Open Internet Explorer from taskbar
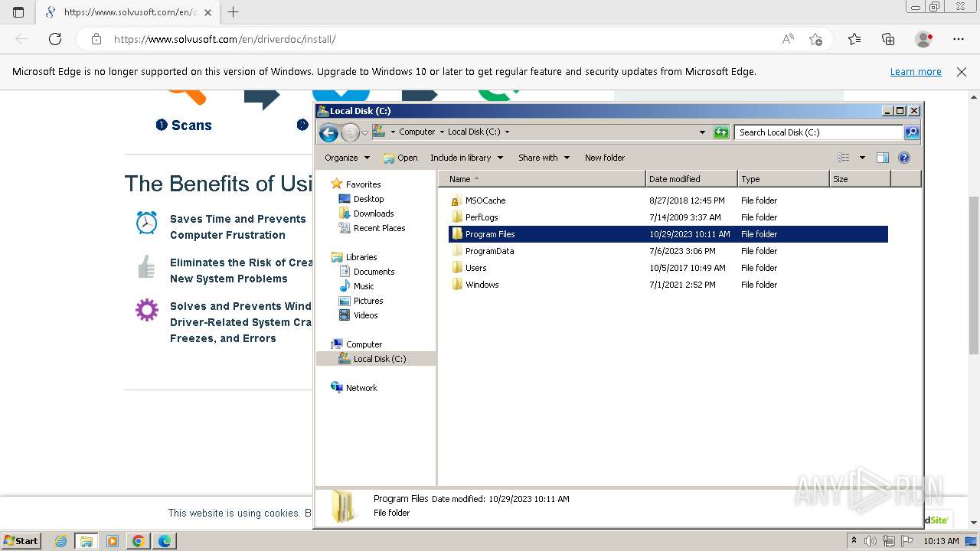980x551 pixels. click(x=60, y=541)
